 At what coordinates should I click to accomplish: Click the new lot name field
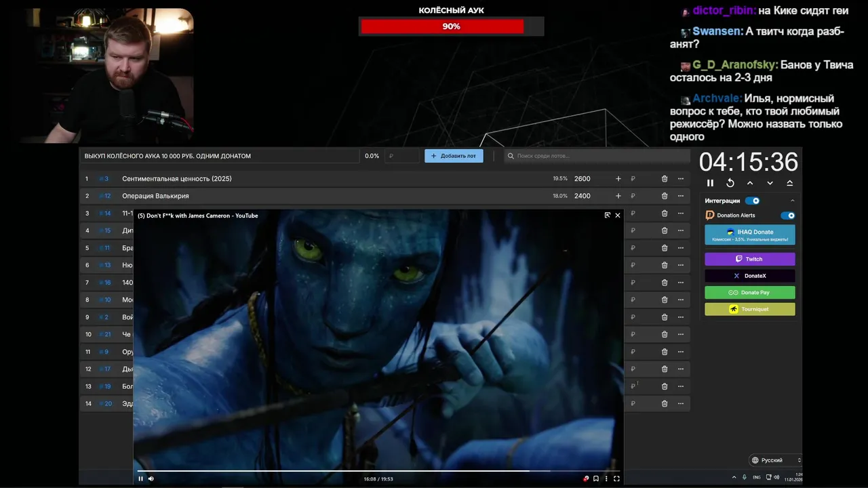point(219,156)
